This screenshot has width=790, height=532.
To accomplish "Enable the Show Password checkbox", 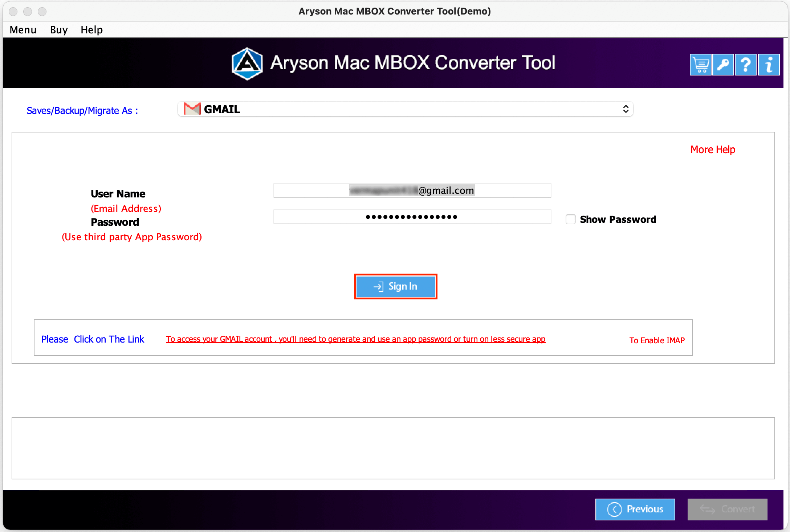I will coord(571,219).
